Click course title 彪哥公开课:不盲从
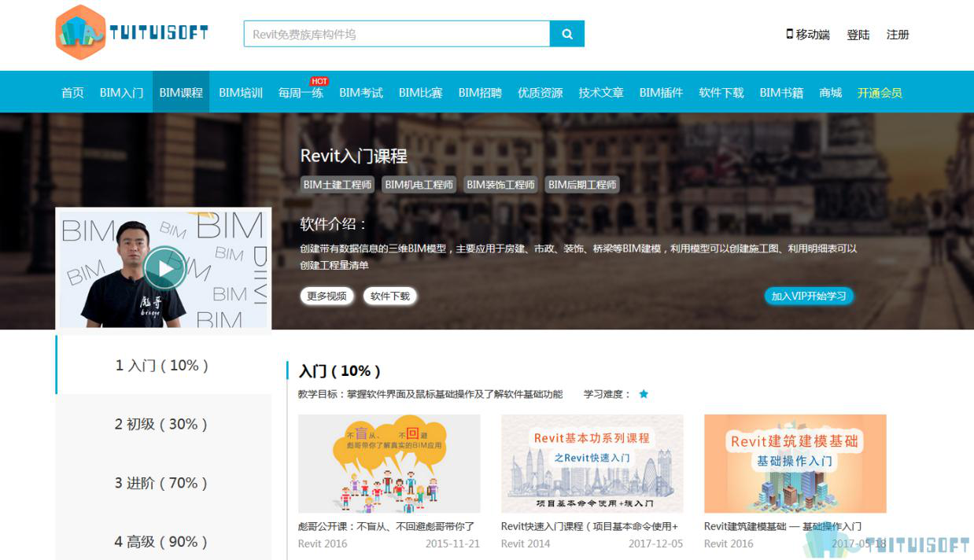This screenshot has height=560, width=974. pos(386,527)
